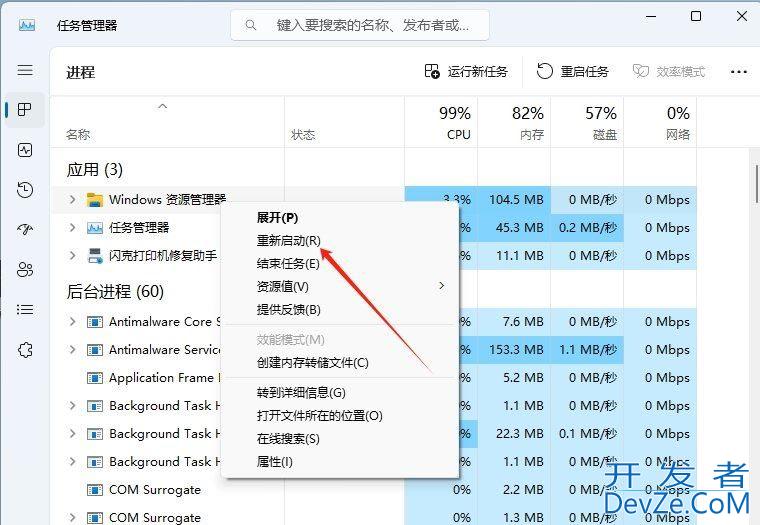Choose 在线搜索(S) in context menu
Viewport: 760px width, 525px height.
[288, 439]
